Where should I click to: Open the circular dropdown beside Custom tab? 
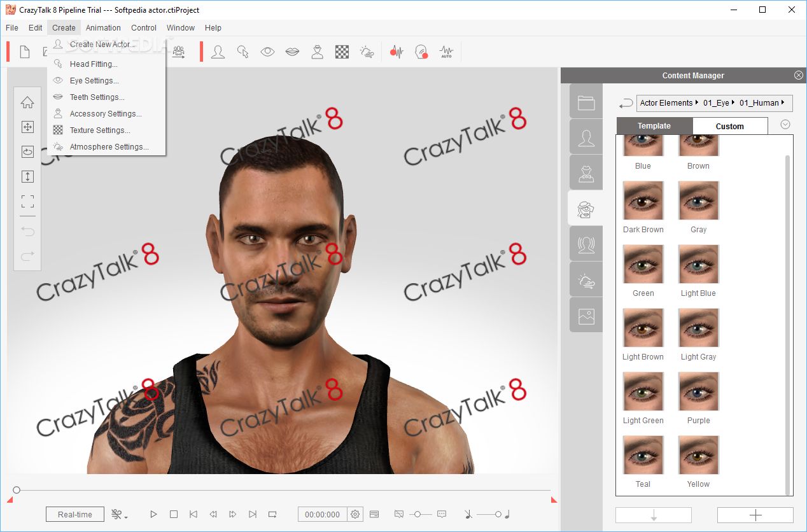point(785,125)
